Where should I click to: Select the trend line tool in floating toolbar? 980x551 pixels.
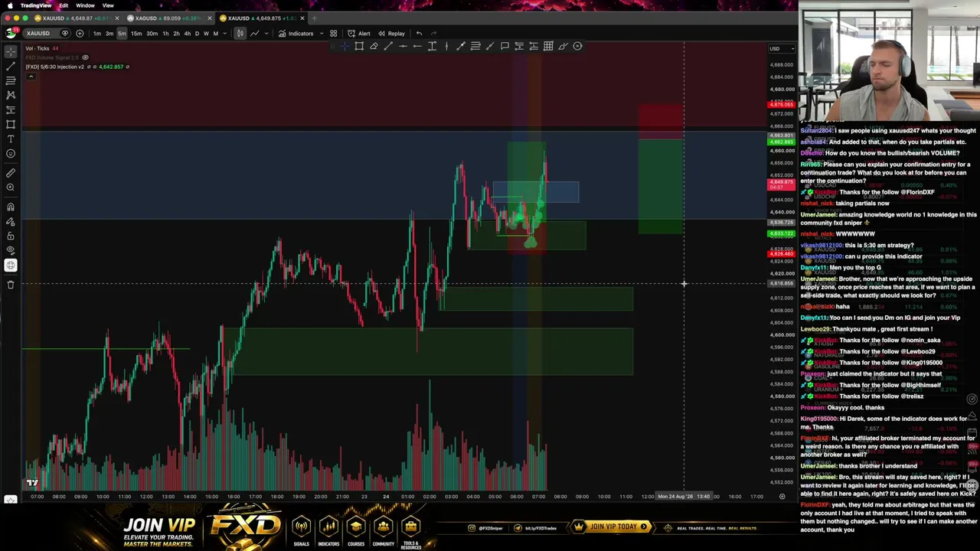[388, 47]
